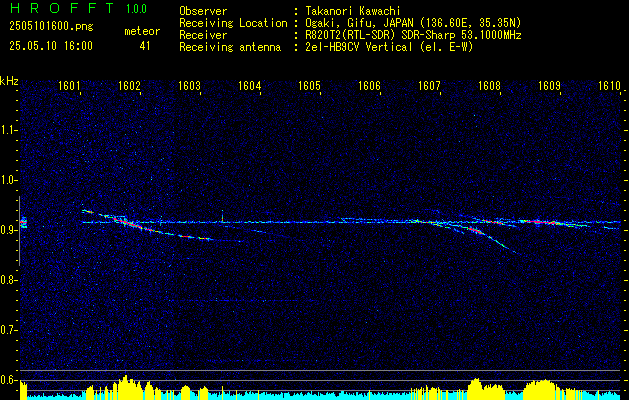
Task: Click the 2el-HB9CV Vertical antenna text
Action: tap(389, 47)
